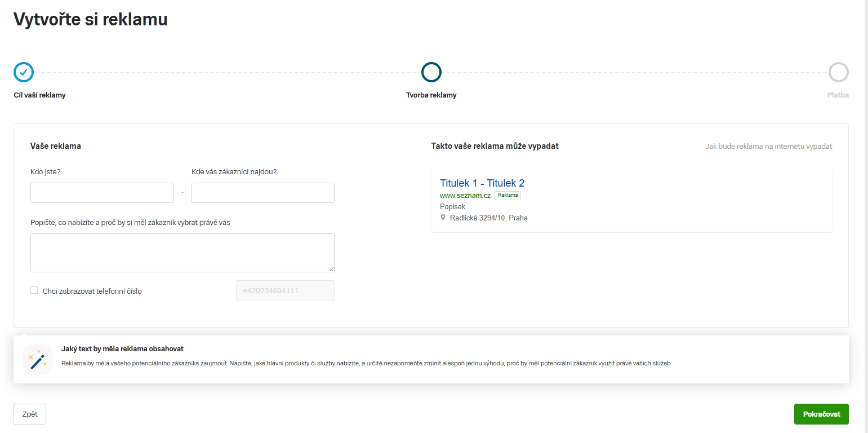
Task: Select the Platba step label
Action: (838, 95)
